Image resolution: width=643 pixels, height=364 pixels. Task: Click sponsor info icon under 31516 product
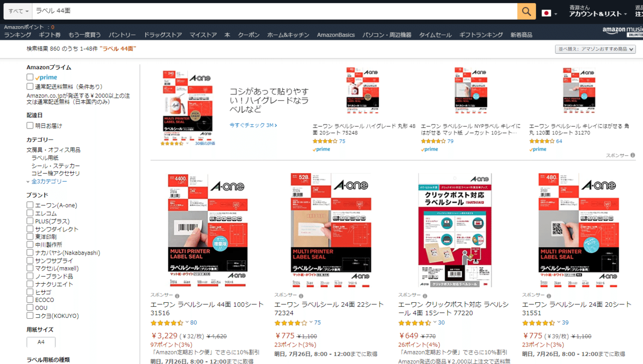(177, 296)
